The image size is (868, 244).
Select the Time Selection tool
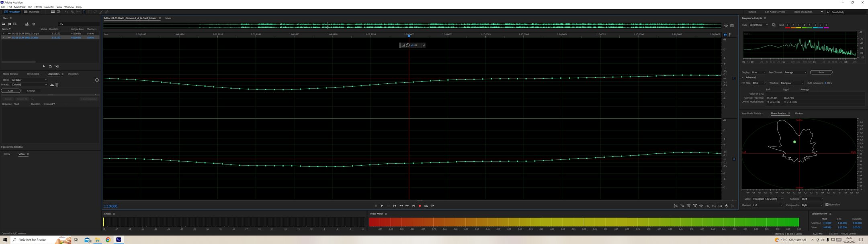(x=84, y=12)
